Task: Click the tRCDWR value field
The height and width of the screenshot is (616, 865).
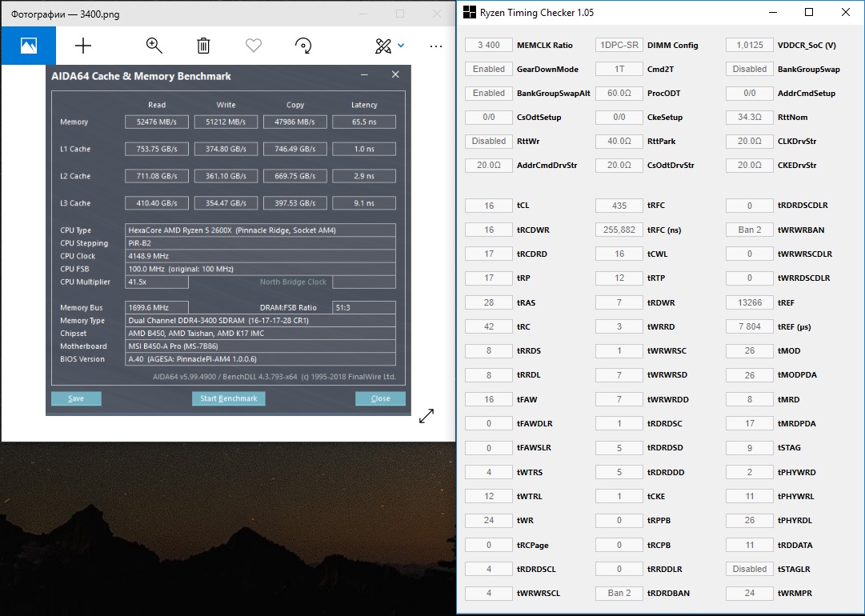Action: 489,230
